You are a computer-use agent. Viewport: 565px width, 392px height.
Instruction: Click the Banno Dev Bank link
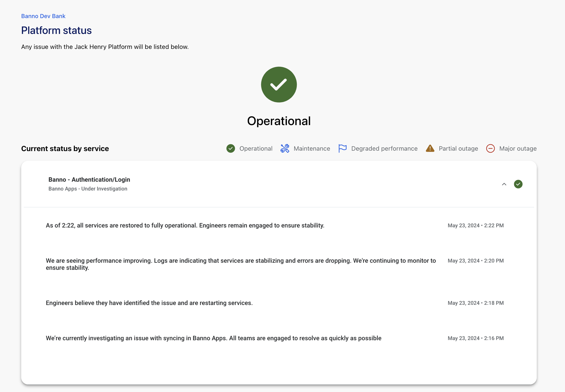[x=43, y=16]
